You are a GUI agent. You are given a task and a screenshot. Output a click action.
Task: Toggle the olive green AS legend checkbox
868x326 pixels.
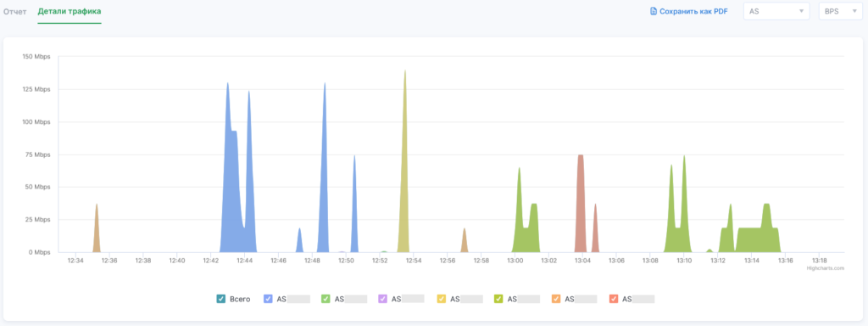[498, 299]
